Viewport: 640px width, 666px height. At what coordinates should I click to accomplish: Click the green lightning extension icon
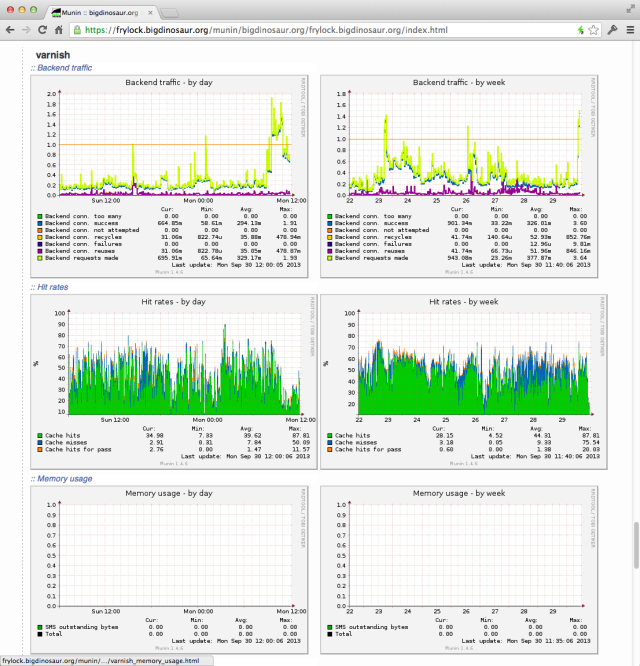click(x=581, y=30)
